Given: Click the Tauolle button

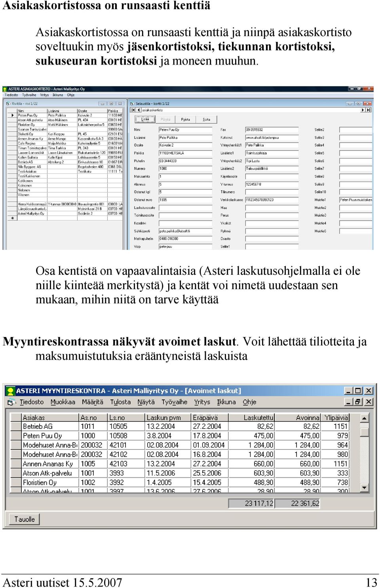Looking at the screenshot, I should pos(25,519).
